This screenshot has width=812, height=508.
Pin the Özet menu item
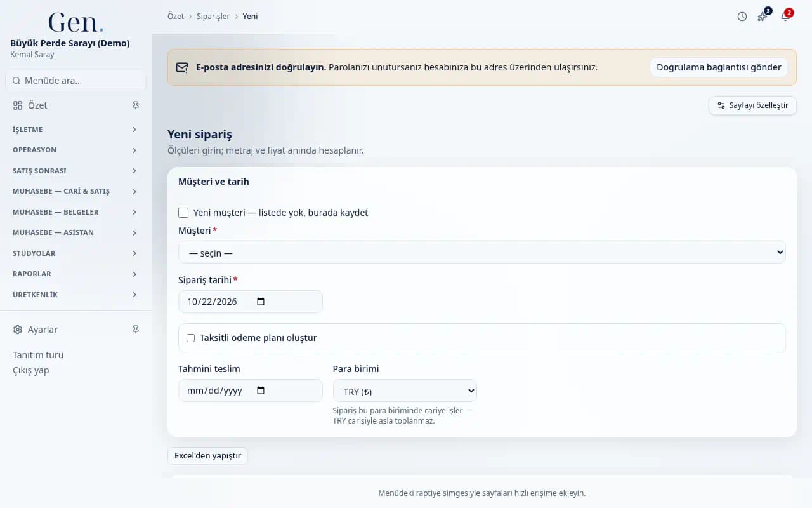135,105
